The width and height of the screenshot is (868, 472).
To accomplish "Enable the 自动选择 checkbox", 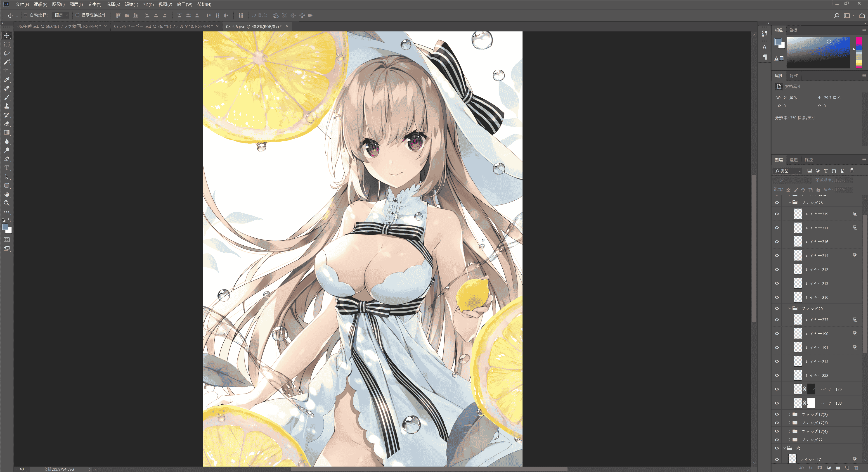I will (x=25, y=15).
